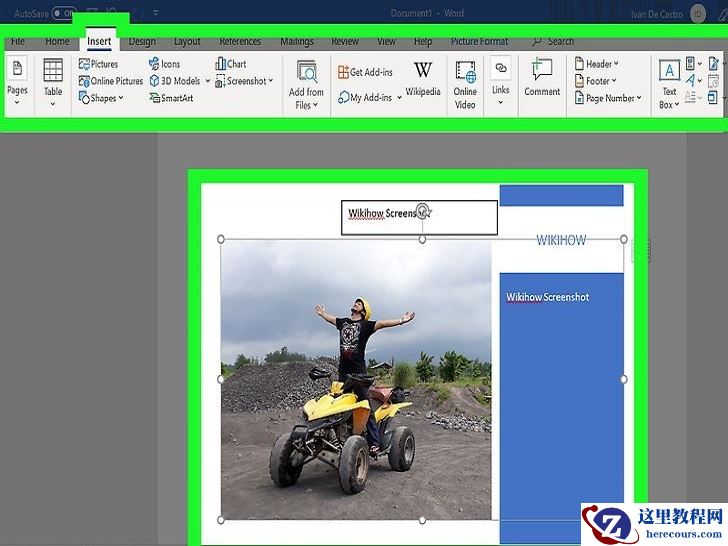Screen dimensions: 728x546
Task: Open the Wikipedia add-in
Action: [423, 79]
